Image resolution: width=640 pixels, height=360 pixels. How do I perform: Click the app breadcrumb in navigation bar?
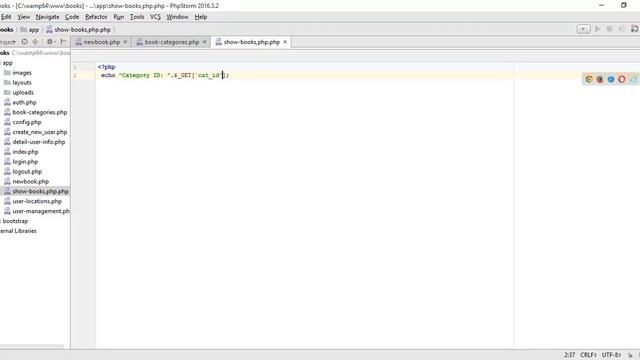30,29
